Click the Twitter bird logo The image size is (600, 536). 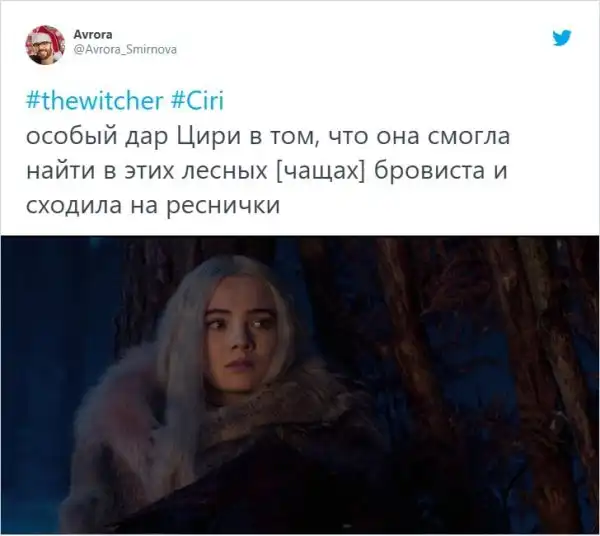click(562, 37)
